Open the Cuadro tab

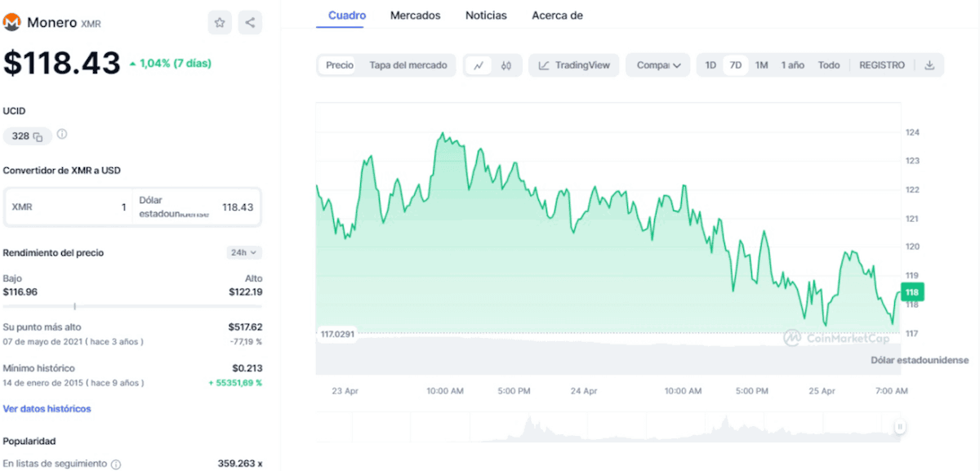pyautogui.click(x=347, y=16)
